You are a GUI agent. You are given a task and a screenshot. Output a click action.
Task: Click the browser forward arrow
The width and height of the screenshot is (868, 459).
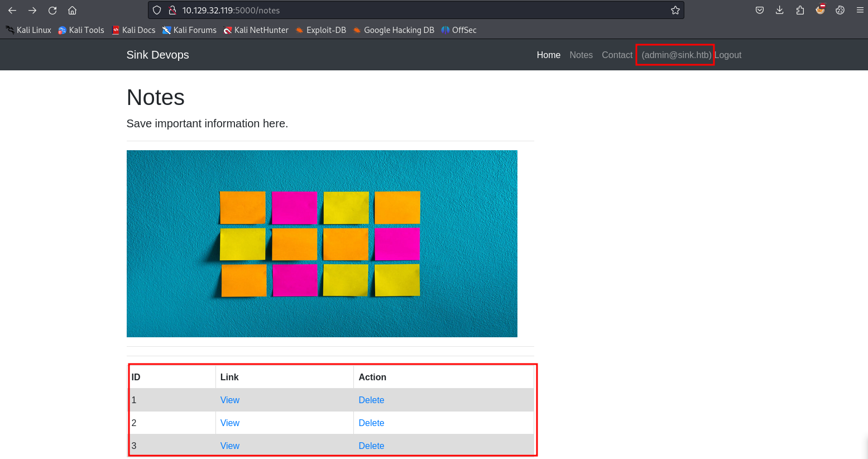click(32, 10)
